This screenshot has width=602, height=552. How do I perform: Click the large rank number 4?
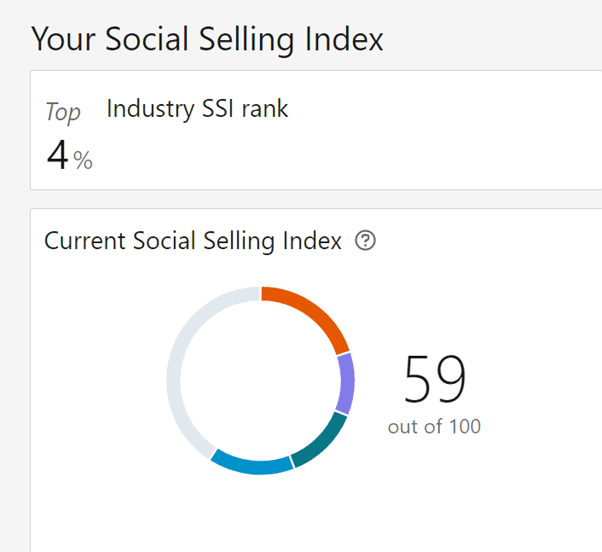click(58, 155)
